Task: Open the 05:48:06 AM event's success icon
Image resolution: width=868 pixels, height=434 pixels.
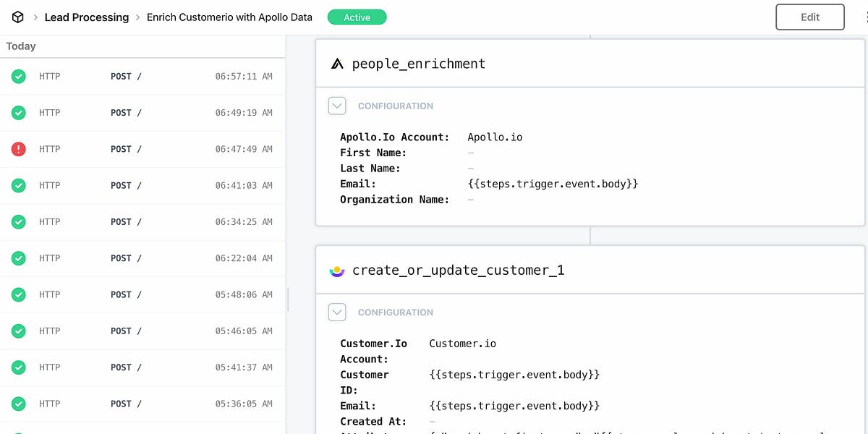Action: [19, 294]
